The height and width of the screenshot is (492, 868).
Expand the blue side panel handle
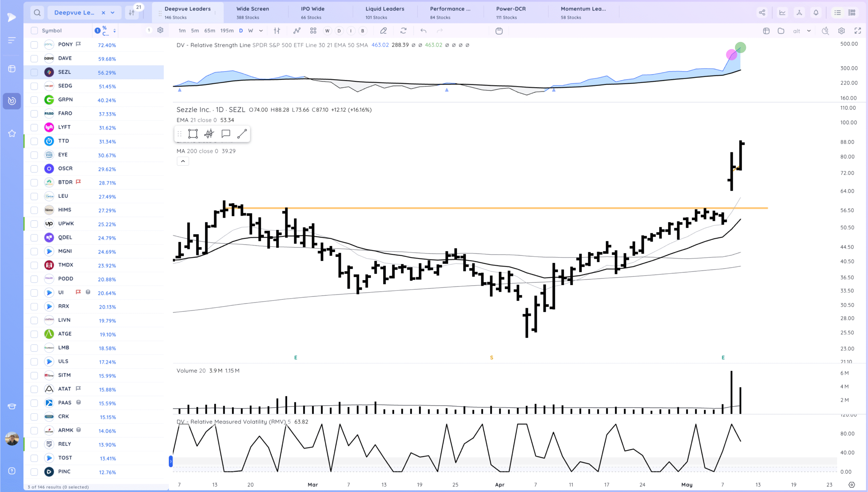click(171, 461)
